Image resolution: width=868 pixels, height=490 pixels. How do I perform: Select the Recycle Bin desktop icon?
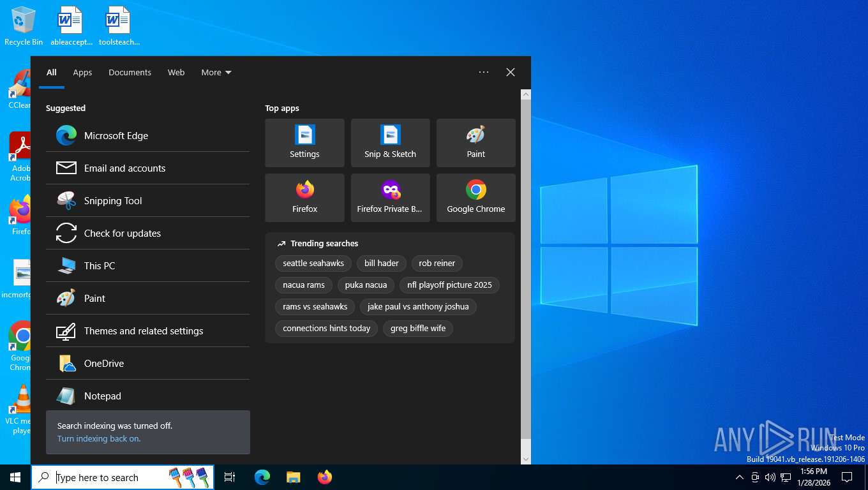pyautogui.click(x=24, y=27)
